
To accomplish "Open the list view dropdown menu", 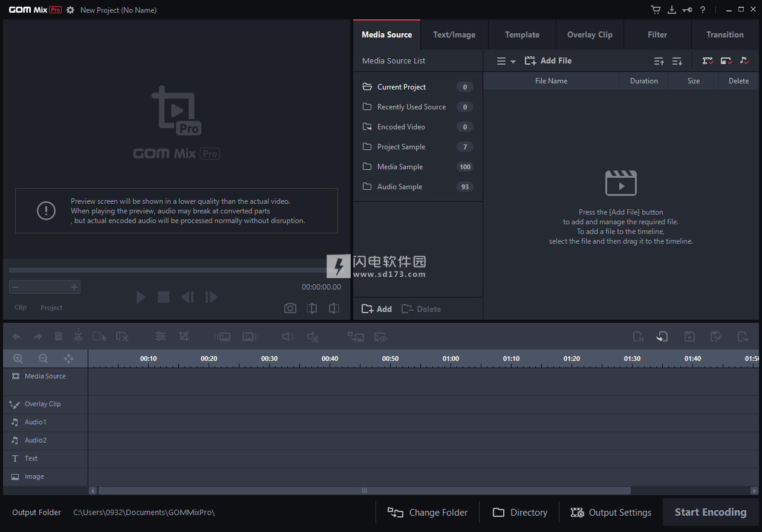I will 506,61.
